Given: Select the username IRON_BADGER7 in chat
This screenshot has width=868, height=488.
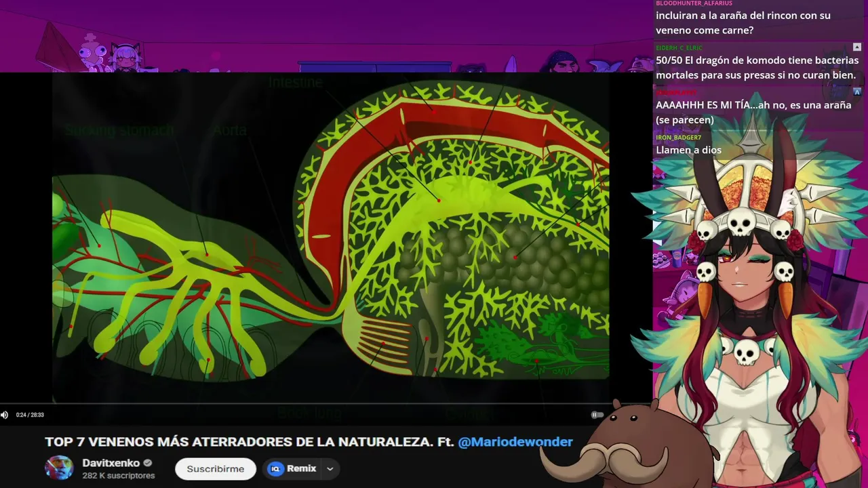Looking at the screenshot, I should (678, 138).
